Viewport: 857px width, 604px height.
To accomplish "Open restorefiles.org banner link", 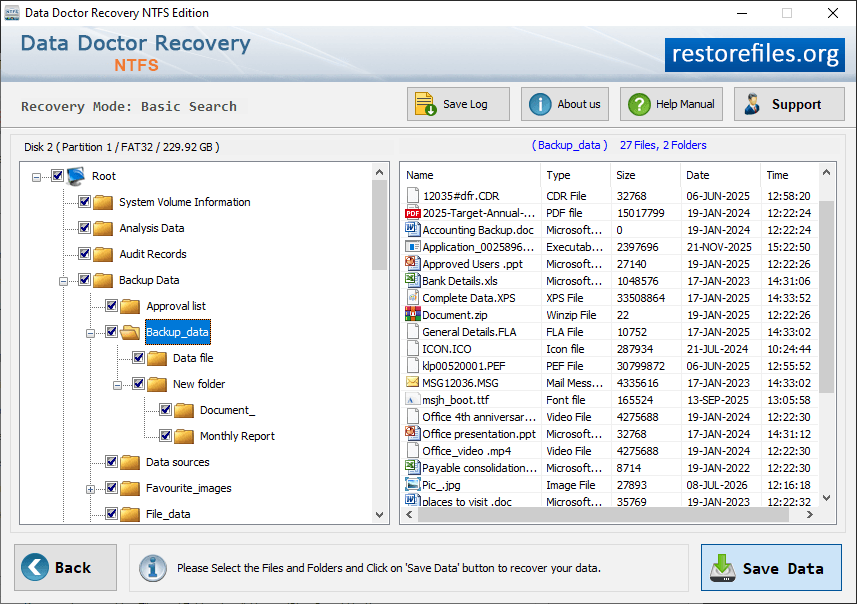I will [x=755, y=55].
